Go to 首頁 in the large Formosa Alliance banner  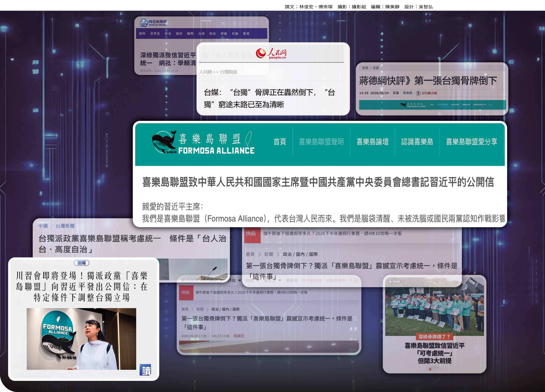coord(280,142)
